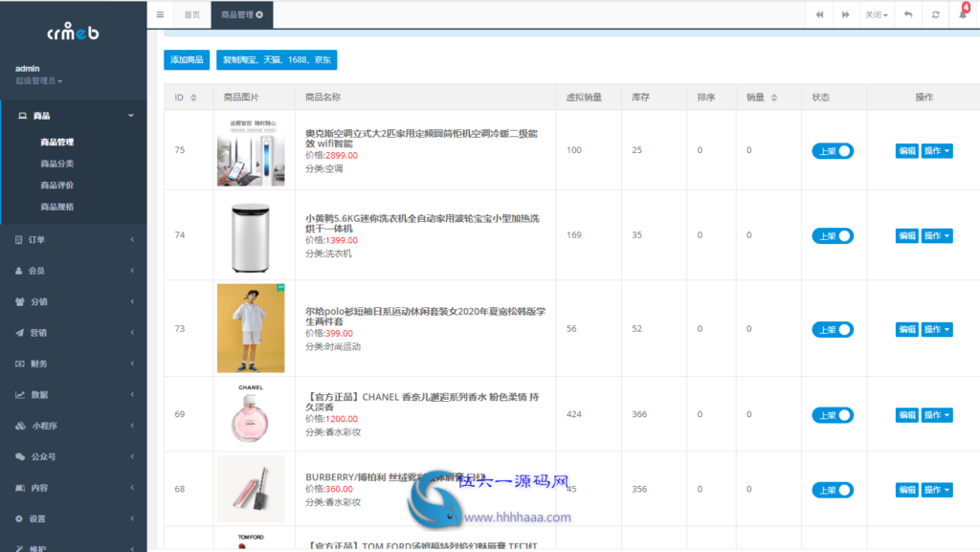This screenshot has height=552, width=980.
Task: Click the refresh icon in top bar
Action: click(936, 14)
